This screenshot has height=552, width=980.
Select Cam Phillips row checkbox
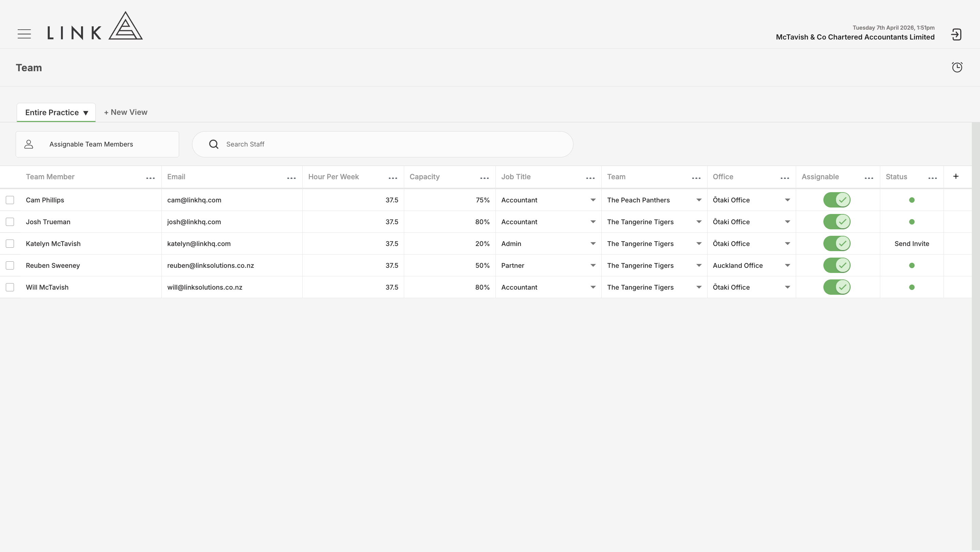(10, 200)
